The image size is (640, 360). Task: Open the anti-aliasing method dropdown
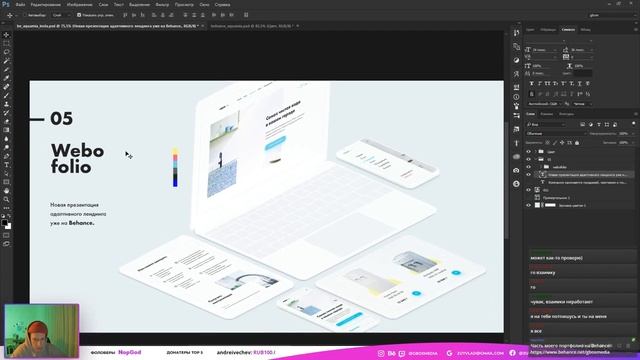(x=583, y=104)
